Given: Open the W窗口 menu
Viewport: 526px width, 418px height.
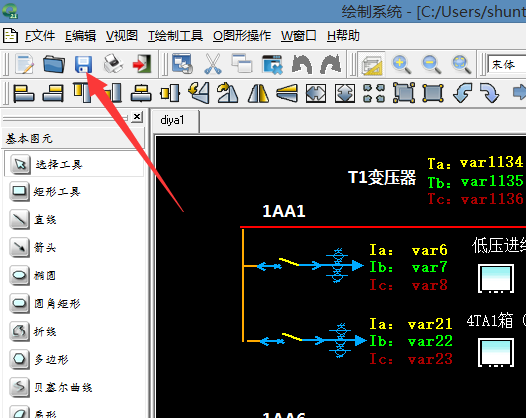Looking at the screenshot, I should coord(299,36).
